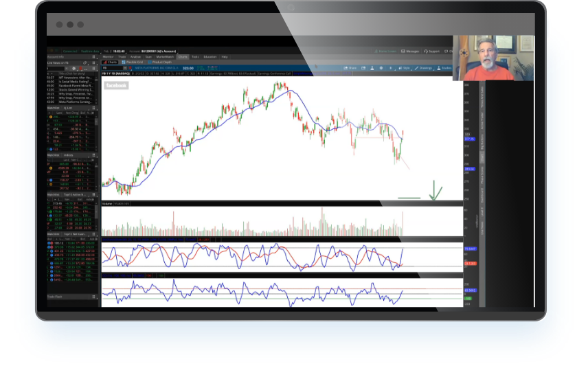Click the Account info in top bar
Image resolution: width=588 pixels, height=377 pixels.
152,52
